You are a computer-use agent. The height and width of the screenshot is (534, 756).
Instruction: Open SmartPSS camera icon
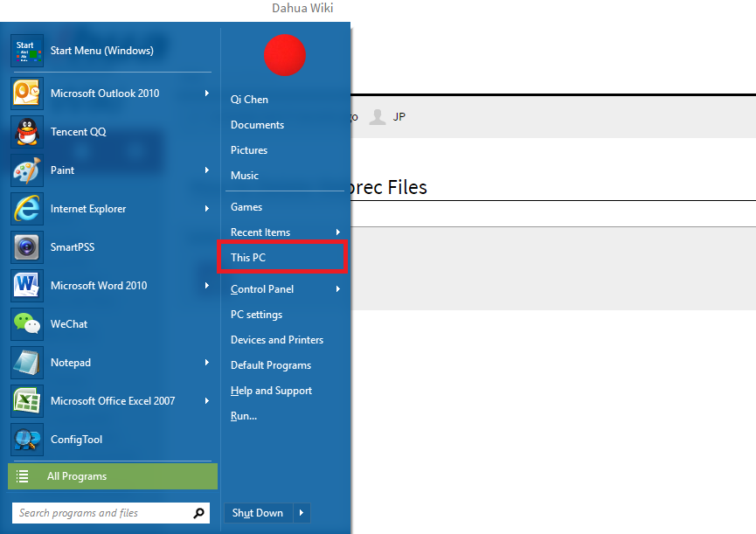[x=27, y=247]
